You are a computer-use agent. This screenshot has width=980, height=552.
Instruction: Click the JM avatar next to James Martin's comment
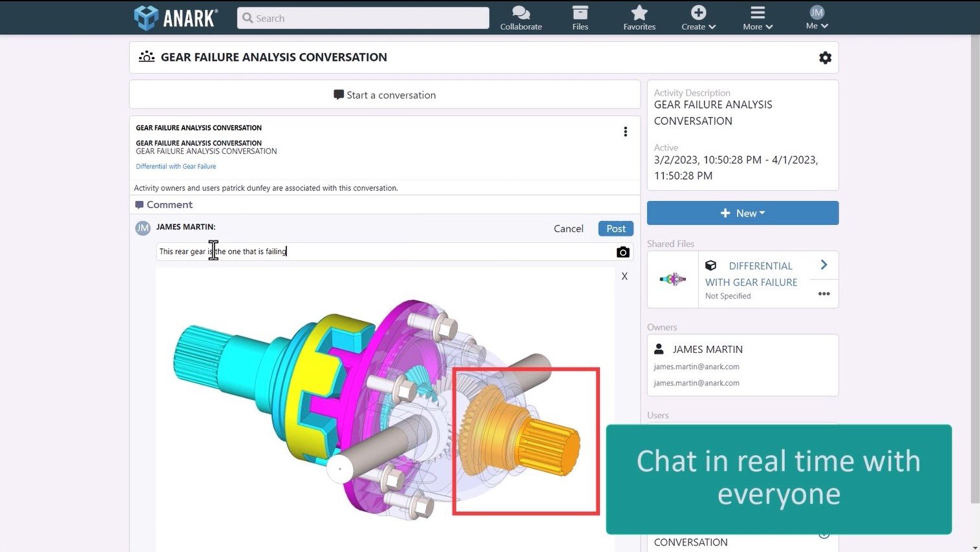[142, 228]
